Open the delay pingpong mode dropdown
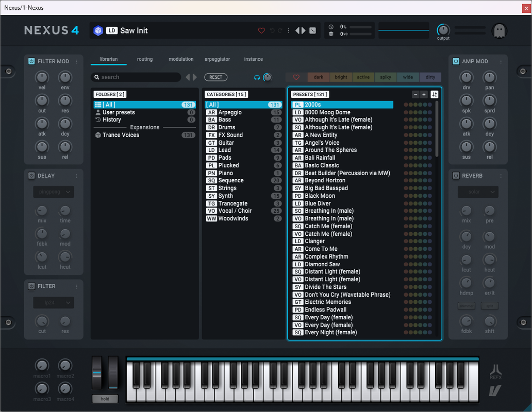 (x=54, y=192)
